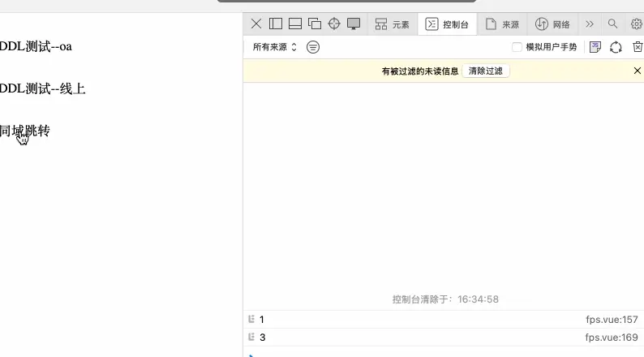Dock inspector to side of window

[276, 24]
